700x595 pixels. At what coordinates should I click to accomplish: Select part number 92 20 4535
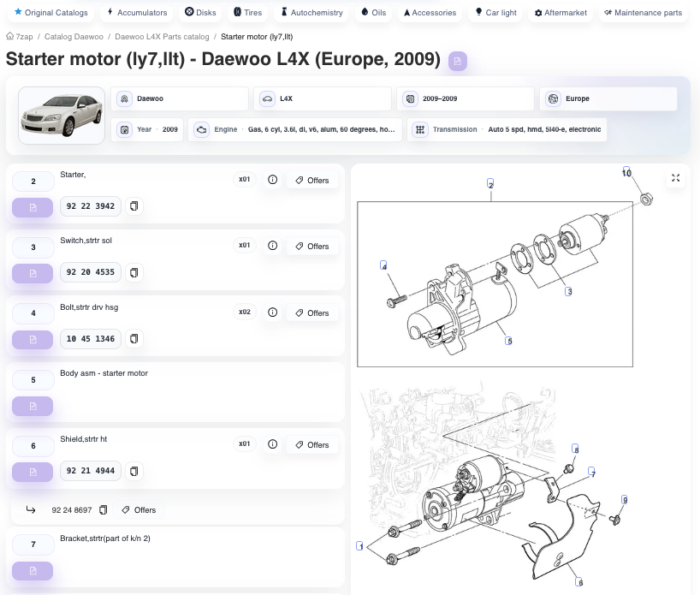(x=91, y=272)
